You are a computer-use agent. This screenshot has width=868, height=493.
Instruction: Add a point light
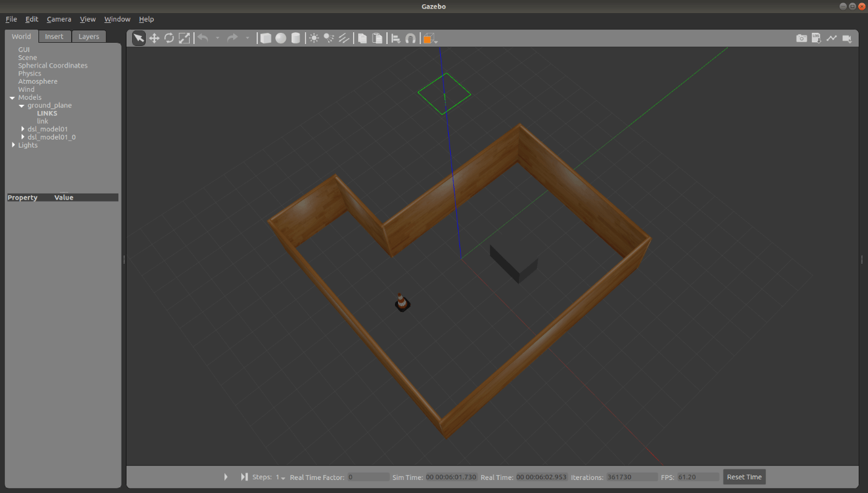[x=314, y=38]
